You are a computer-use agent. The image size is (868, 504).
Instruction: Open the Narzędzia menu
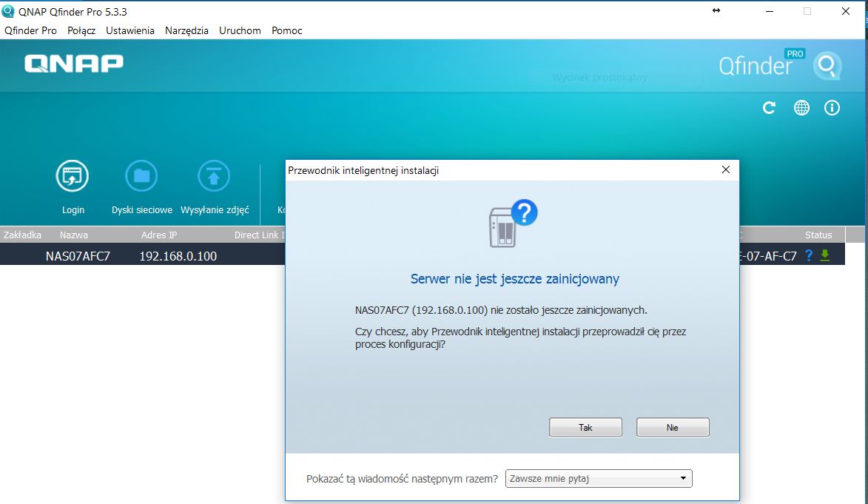(x=186, y=30)
